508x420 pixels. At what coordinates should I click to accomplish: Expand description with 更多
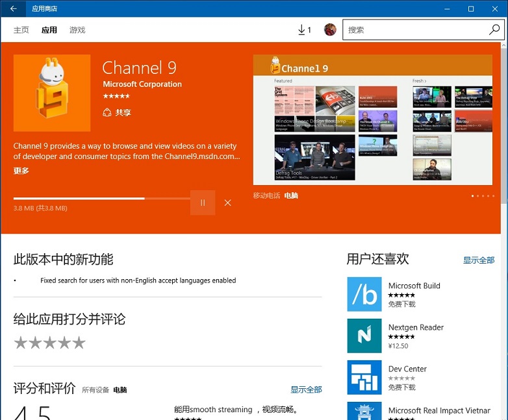click(21, 171)
